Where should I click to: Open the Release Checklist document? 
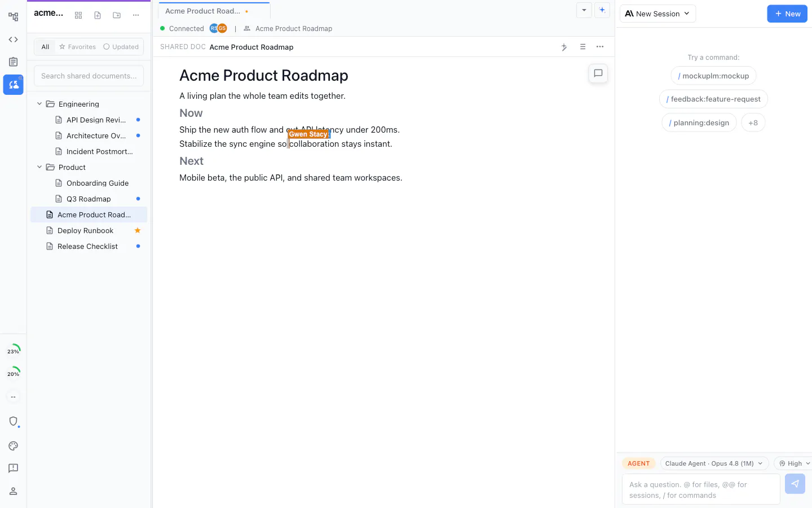tap(89, 246)
